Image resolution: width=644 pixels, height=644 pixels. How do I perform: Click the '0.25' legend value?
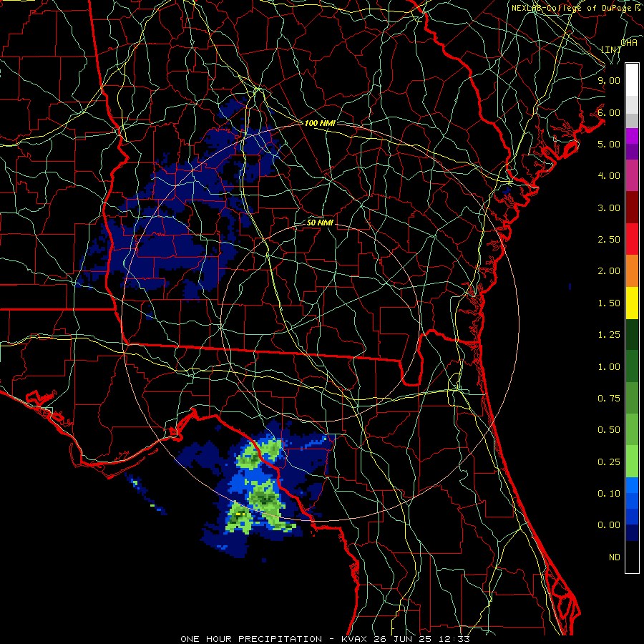(x=609, y=462)
